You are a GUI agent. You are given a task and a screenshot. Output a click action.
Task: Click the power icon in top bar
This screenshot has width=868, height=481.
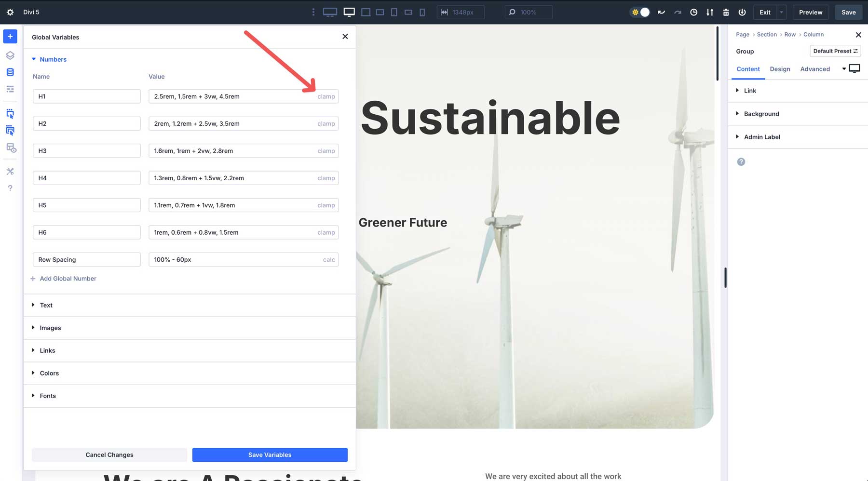click(742, 12)
